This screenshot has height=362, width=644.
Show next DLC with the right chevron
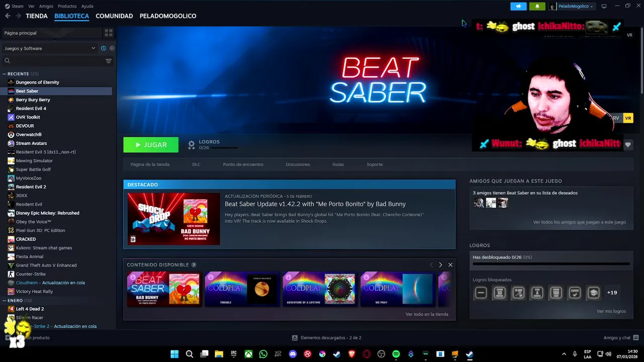pos(440,265)
